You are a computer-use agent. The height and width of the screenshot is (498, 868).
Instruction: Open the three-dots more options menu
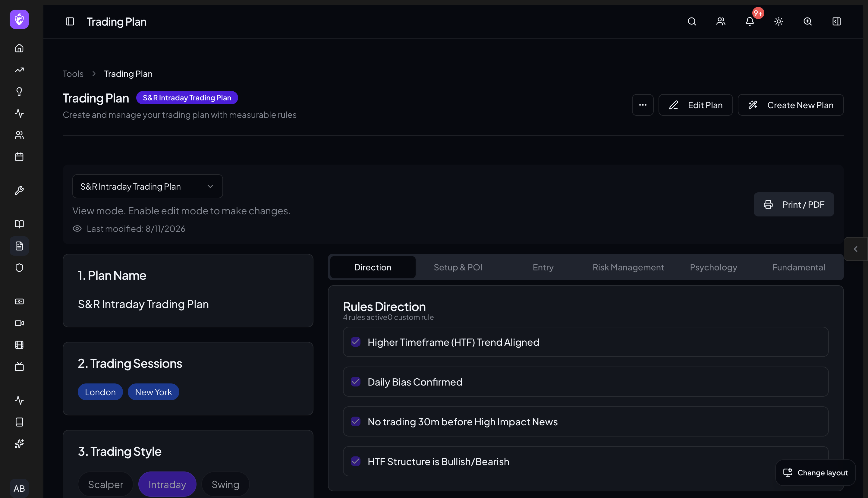coord(643,105)
